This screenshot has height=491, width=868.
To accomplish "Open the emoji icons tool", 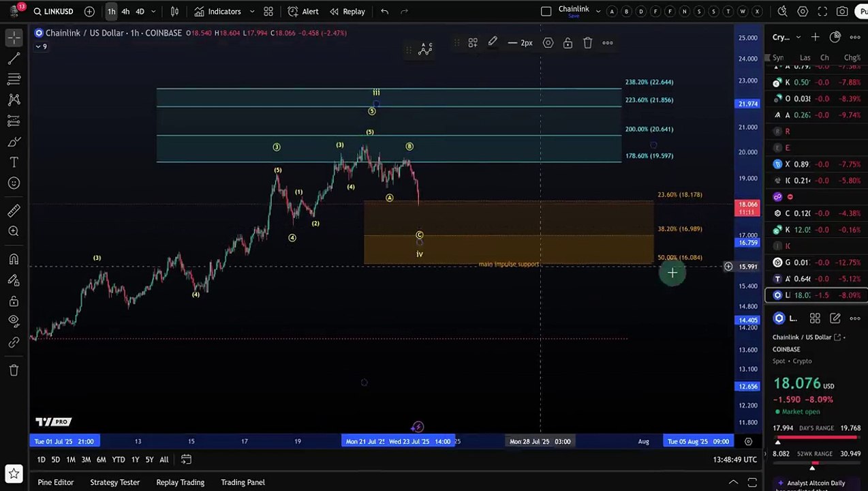I will point(14,183).
